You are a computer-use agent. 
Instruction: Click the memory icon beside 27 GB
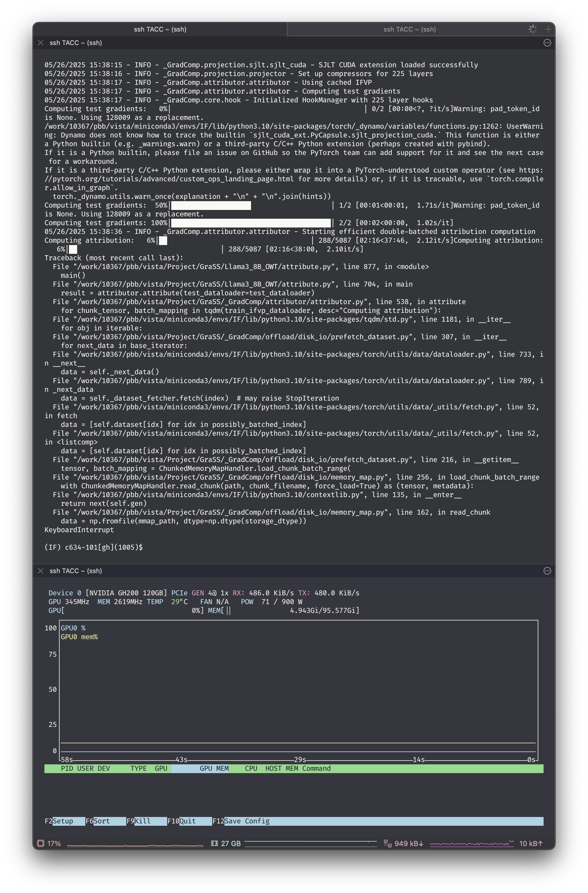pos(215,844)
